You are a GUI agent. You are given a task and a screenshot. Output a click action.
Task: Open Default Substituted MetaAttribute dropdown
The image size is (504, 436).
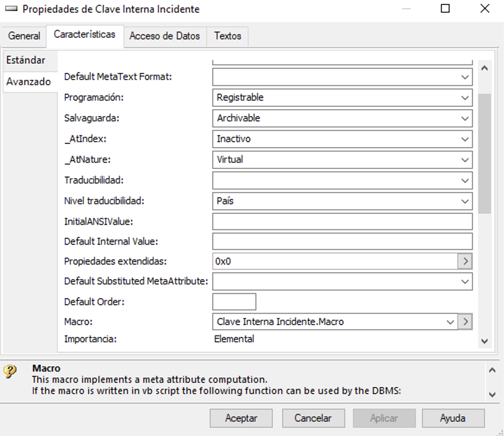(x=465, y=281)
